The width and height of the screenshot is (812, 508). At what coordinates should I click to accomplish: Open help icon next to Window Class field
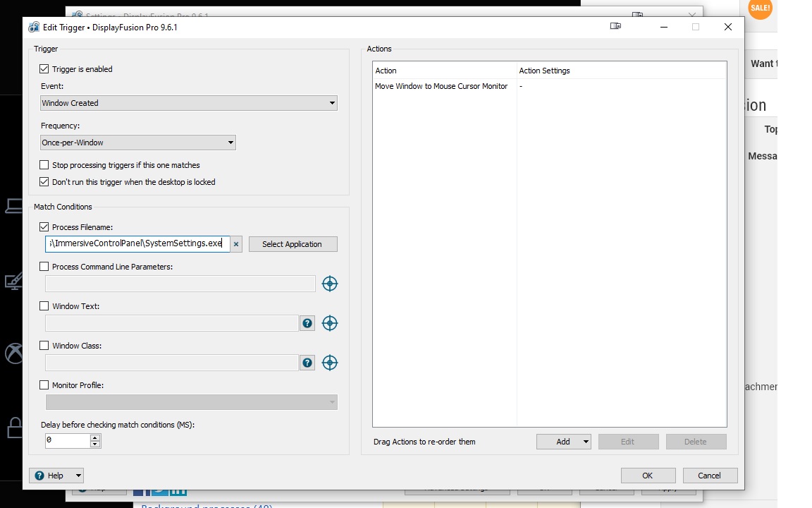click(x=307, y=363)
